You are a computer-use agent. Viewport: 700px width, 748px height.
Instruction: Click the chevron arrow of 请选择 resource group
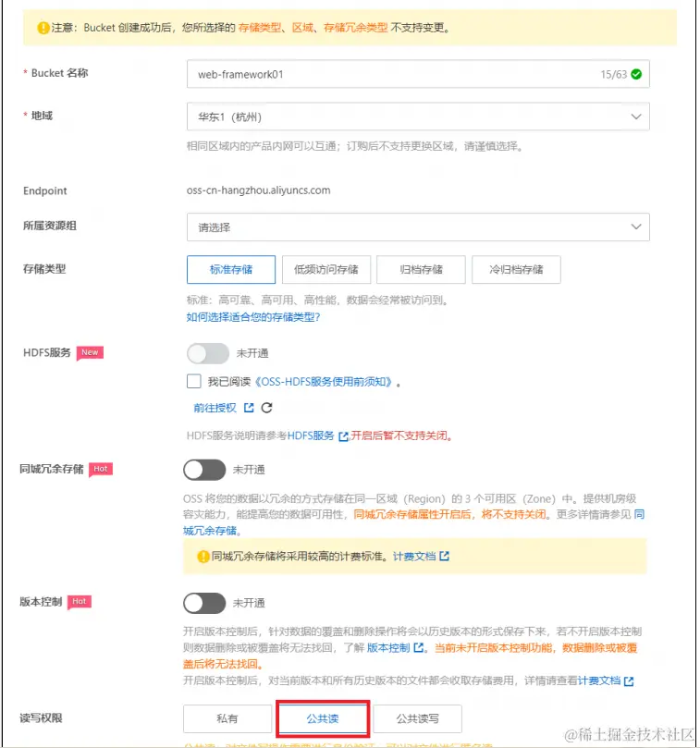[x=636, y=227]
